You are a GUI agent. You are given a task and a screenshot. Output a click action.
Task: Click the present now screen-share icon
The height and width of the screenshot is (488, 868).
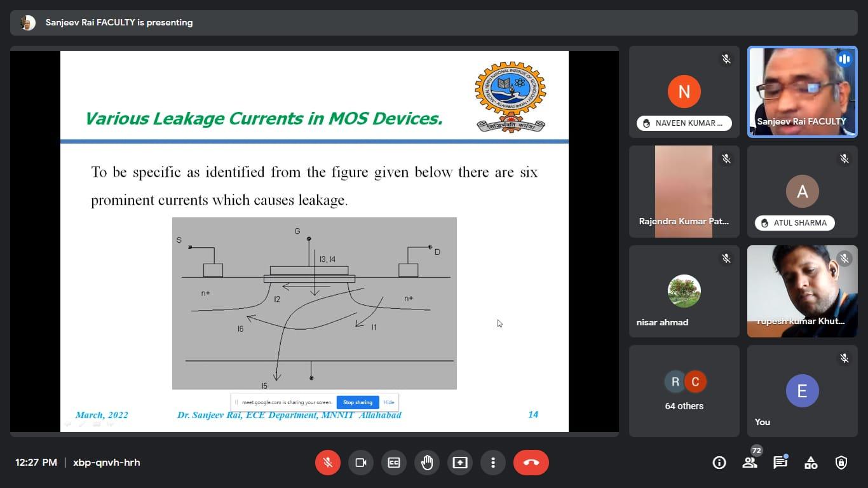coord(460,463)
